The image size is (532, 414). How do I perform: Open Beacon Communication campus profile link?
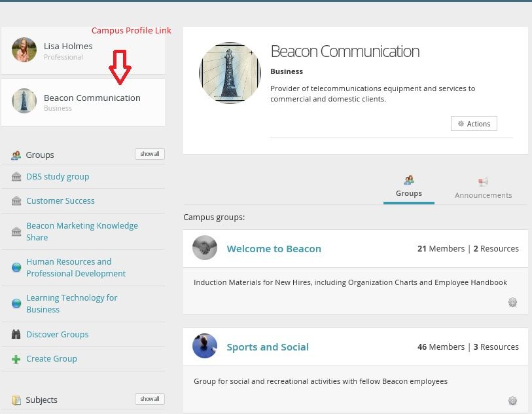[x=92, y=98]
